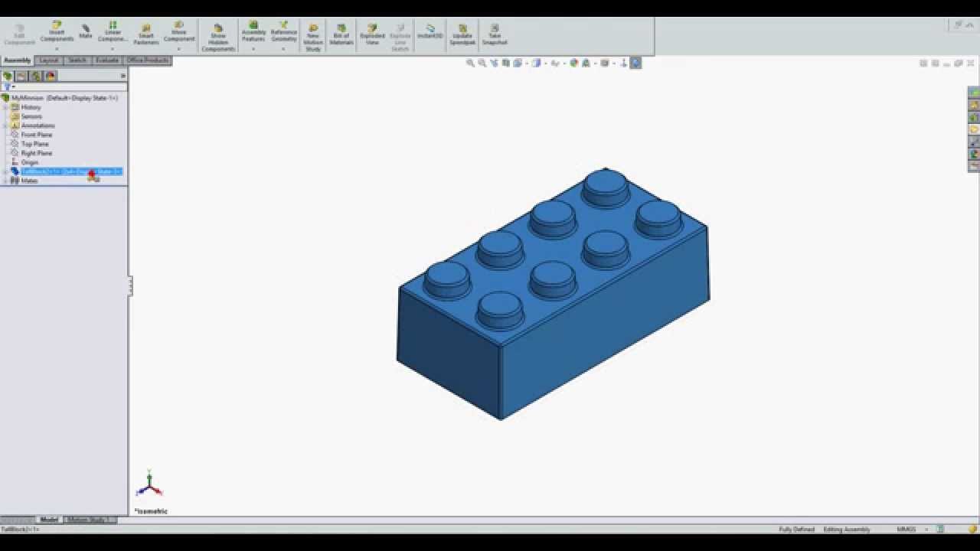The image size is (980, 551).
Task: Click Take Snapshot tool
Action: pyautogui.click(x=495, y=35)
